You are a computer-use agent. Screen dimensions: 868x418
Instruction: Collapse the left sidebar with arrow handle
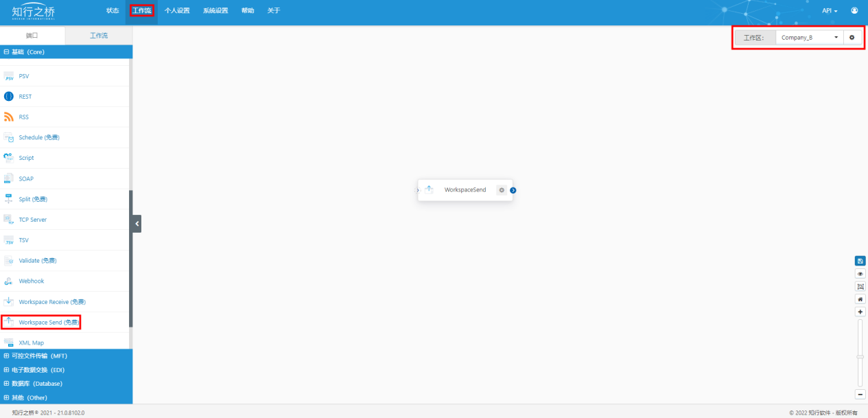pyautogui.click(x=137, y=224)
